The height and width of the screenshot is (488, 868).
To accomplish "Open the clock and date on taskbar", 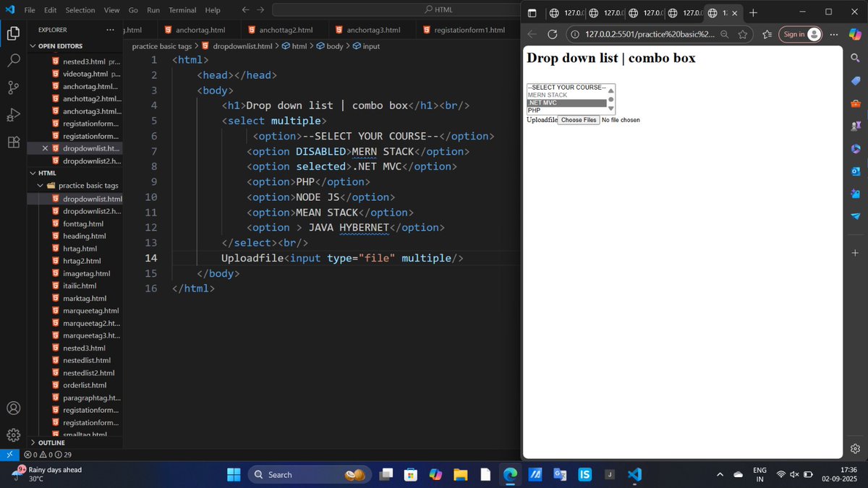I will click(840, 474).
